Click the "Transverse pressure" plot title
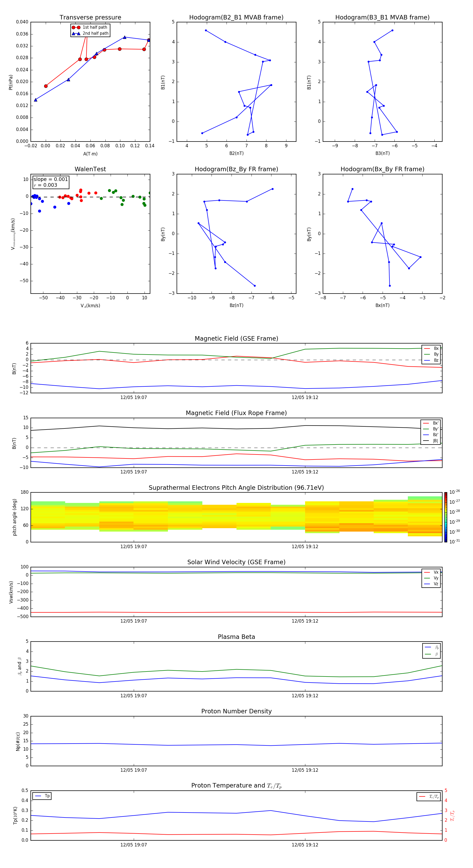 pyautogui.click(x=90, y=18)
